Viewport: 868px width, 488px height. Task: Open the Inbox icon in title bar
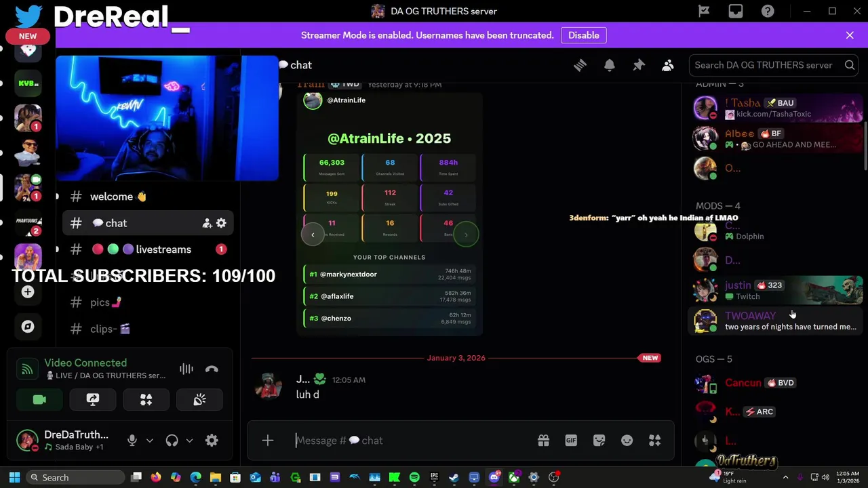tap(736, 11)
